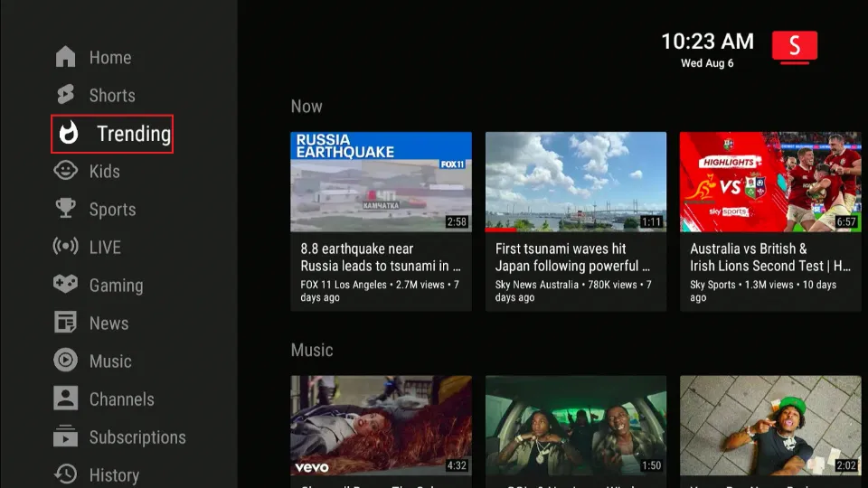Click the History clock icon

click(x=65, y=474)
